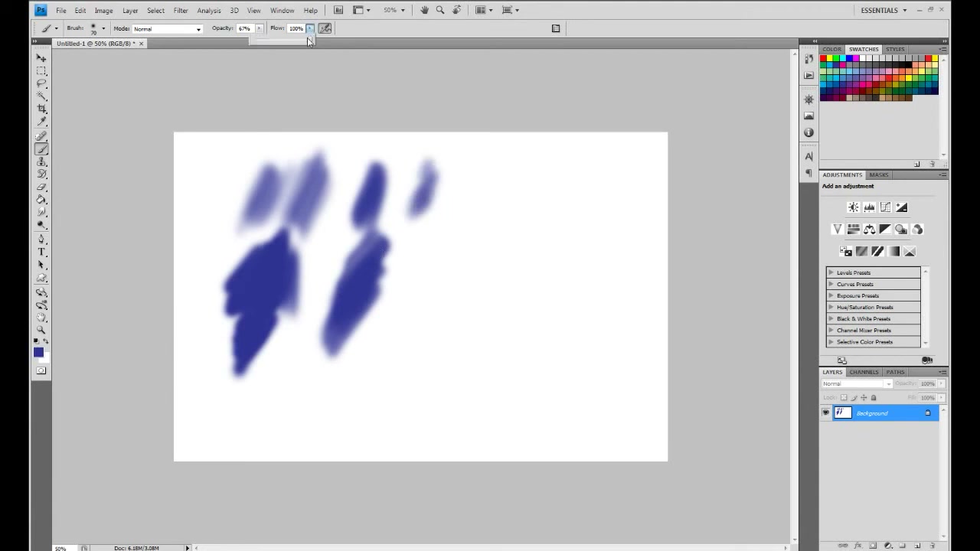Expand Channel Mixer Presets list

point(831,330)
